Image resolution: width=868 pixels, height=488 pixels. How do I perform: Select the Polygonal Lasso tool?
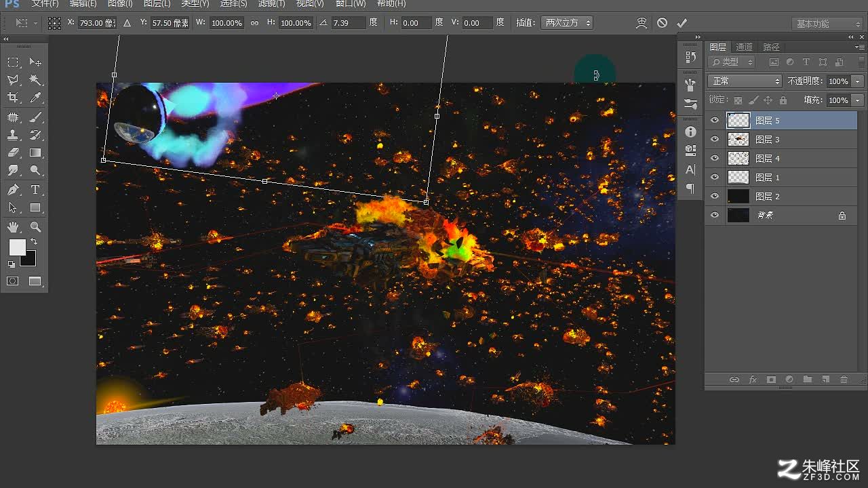pyautogui.click(x=13, y=80)
